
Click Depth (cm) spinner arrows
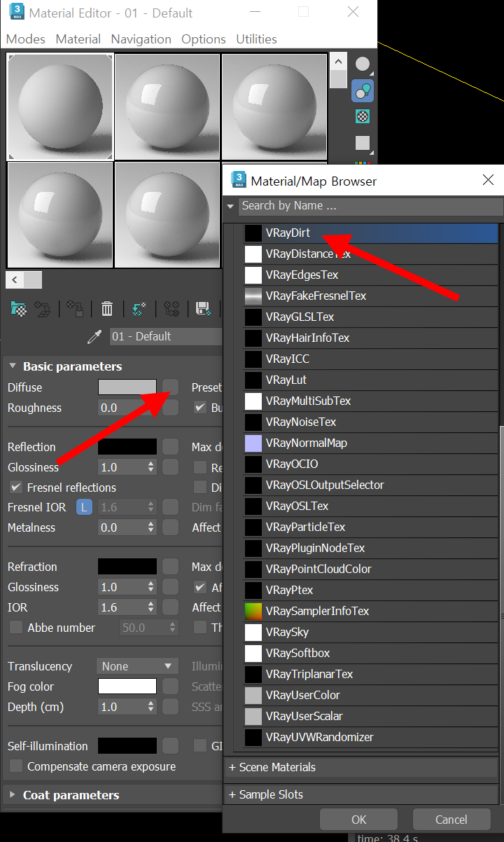click(150, 707)
